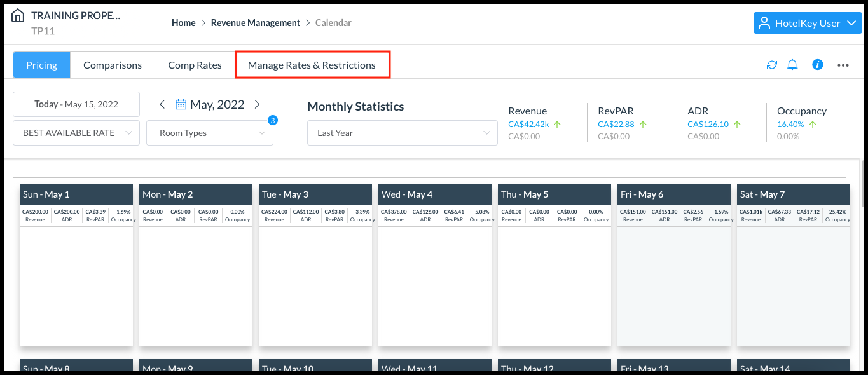
Task: Expand the BEST AVAILABLE RATE dropdown
Action: [x=76, y=133]
